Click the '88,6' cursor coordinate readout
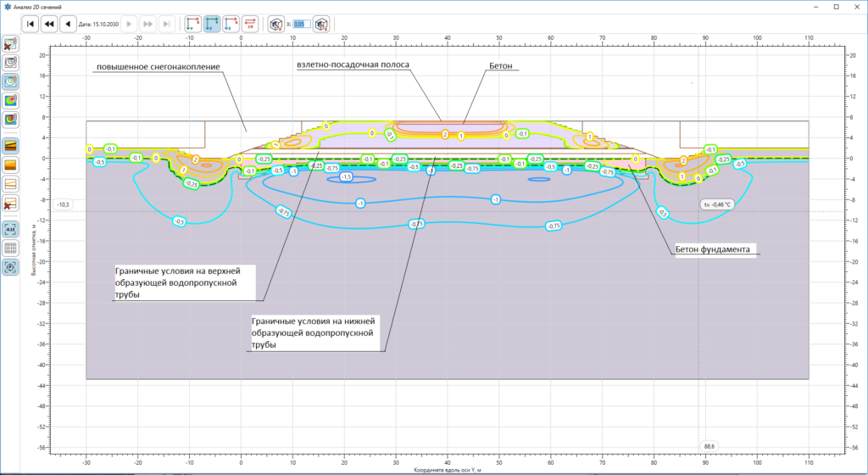Screen dimensions: 868x475 [709, 446]
